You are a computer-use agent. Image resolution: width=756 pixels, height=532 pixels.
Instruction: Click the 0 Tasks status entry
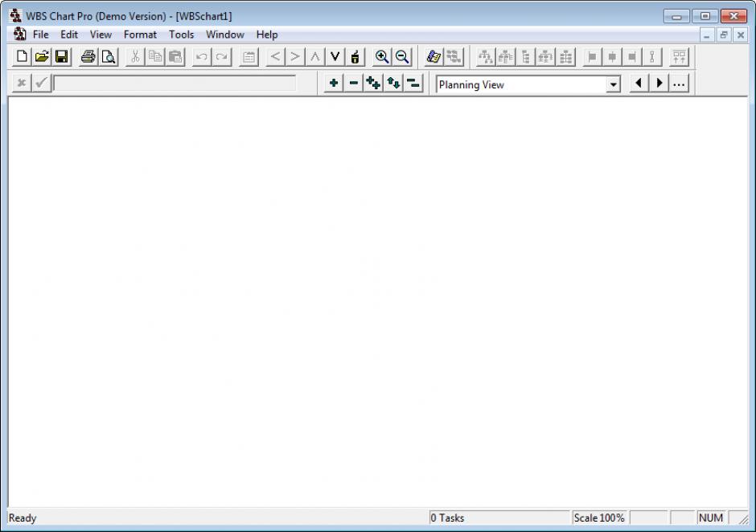tap(499, 518)
